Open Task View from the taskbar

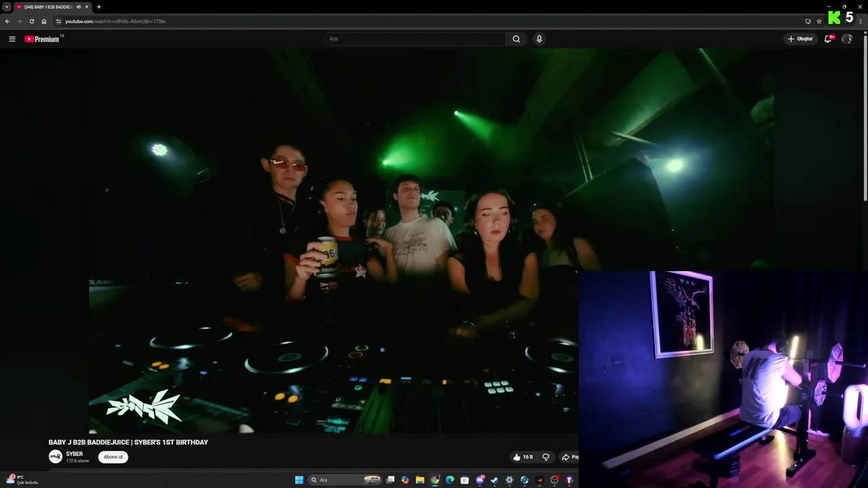(391, 480)
